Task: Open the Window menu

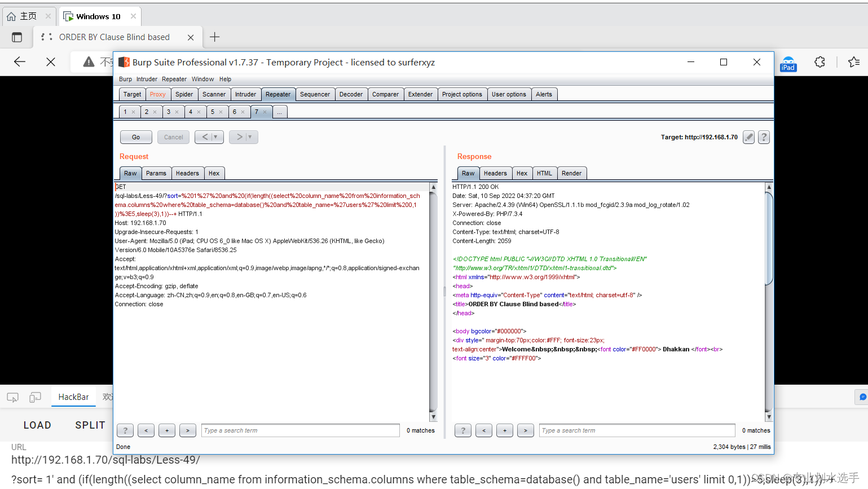Action: (x=202, y=79)
